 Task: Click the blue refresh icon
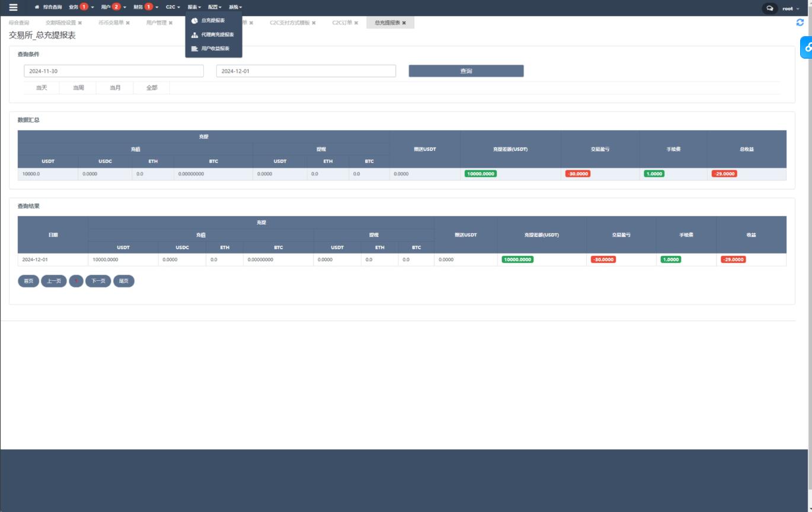pos(800,23)
